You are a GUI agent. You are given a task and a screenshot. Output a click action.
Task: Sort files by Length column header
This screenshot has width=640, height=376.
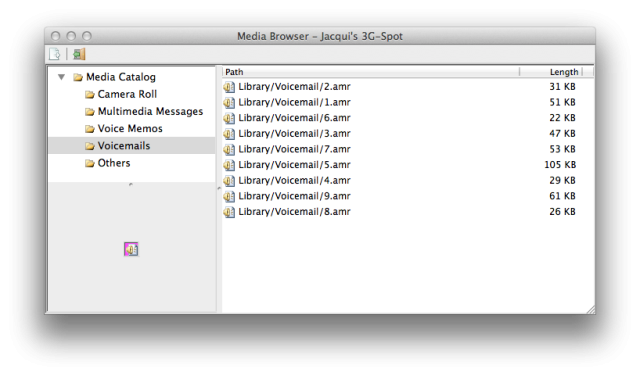551,72
